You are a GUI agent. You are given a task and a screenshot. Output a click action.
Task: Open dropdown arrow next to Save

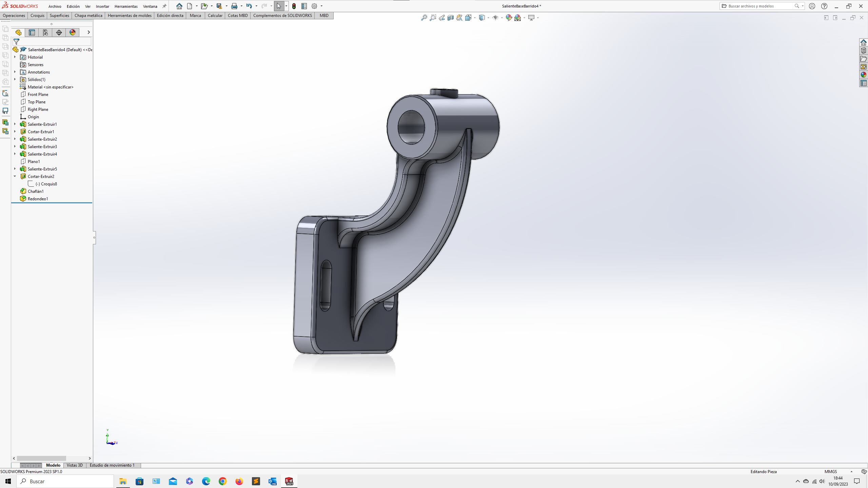pyautogui.click(x=226, y=6)
